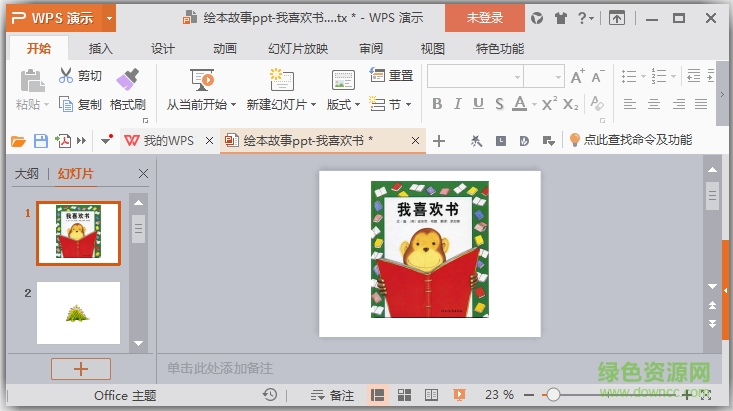Viewport: 733px width, 411px height.
Task: Select slide 2 thumbnail
Action: point(79,313)
